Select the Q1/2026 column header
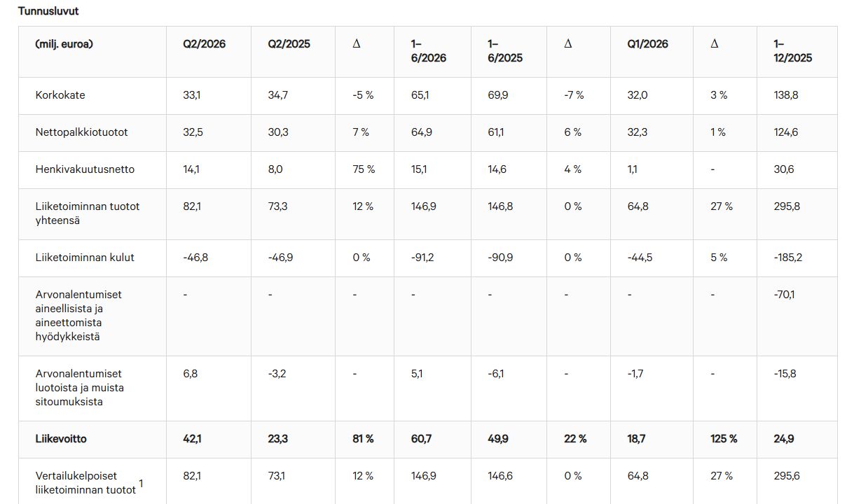 tap(648, 43)
